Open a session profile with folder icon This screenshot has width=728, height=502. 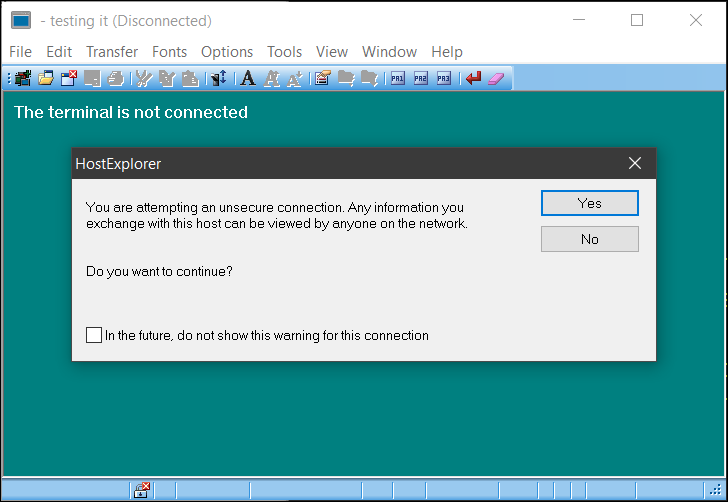point(46,78)
